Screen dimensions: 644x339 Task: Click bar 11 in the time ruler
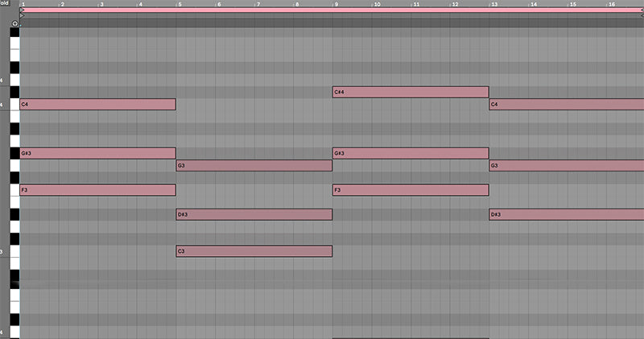coord(416,4)
